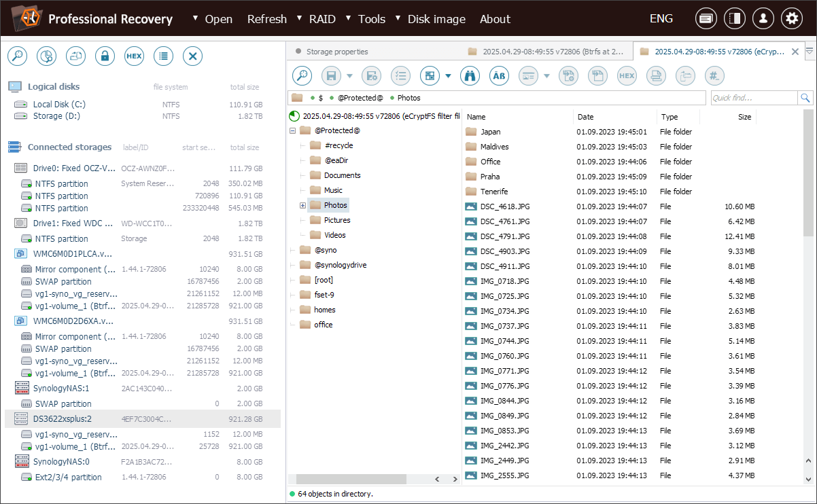817x504 pixels.
Task: Select the Tenerife folder in the file list
Action: tap(494, 192)
